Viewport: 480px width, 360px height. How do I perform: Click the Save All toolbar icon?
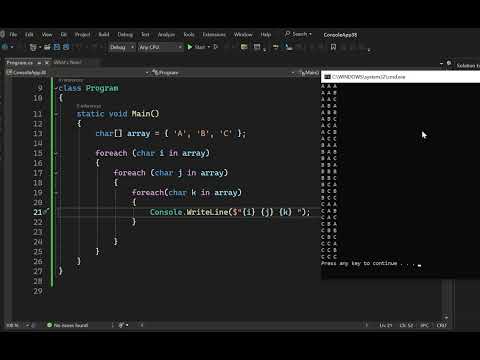point(66,47)
